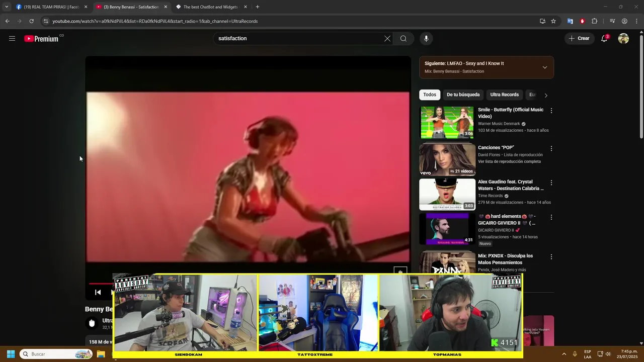This screenshot has width=644, height=362.
Task: Start voice search with the microphone icon
Action: [426, 38]
